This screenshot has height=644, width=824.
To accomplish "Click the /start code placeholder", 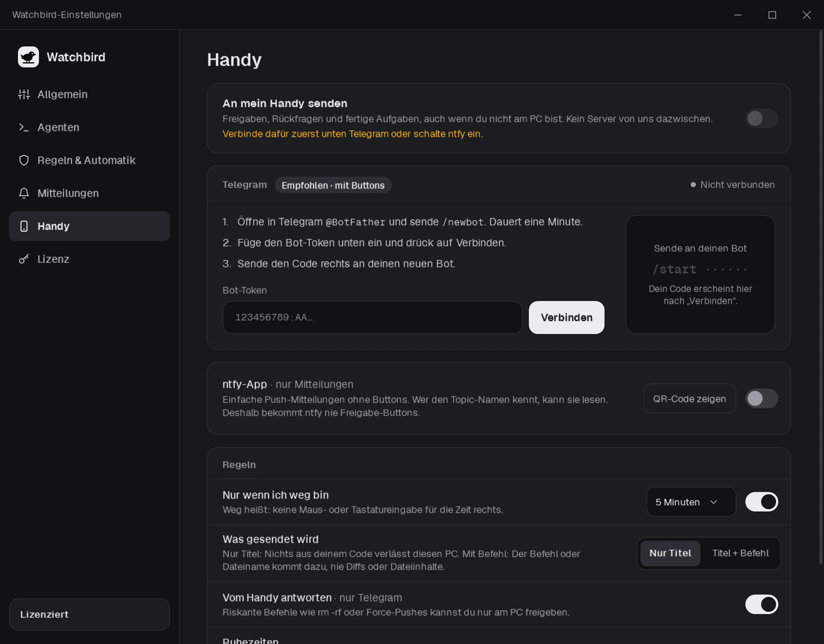I will point(700,269).
